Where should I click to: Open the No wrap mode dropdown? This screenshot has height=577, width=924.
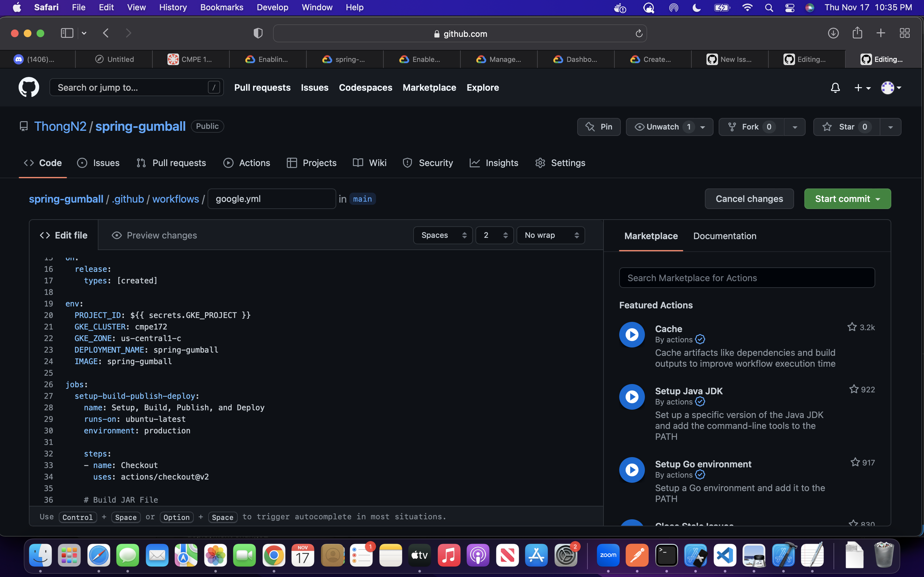coord(550,236)
